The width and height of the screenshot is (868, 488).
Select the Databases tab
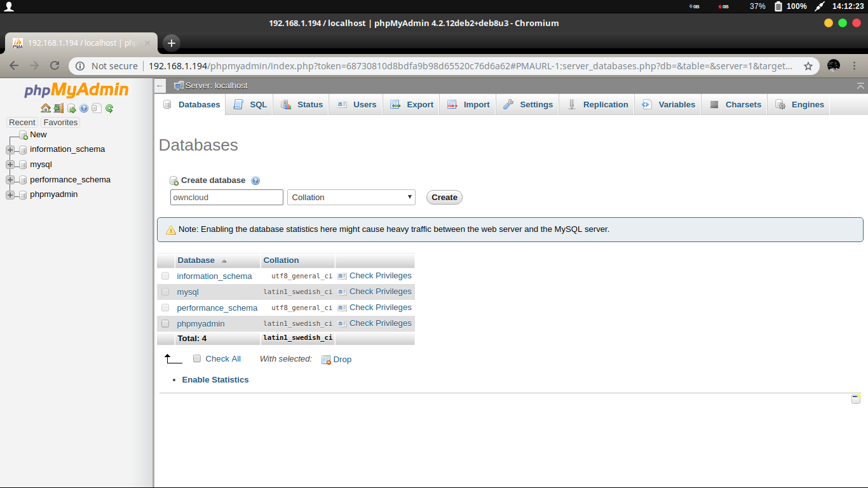tap(191, 105)
